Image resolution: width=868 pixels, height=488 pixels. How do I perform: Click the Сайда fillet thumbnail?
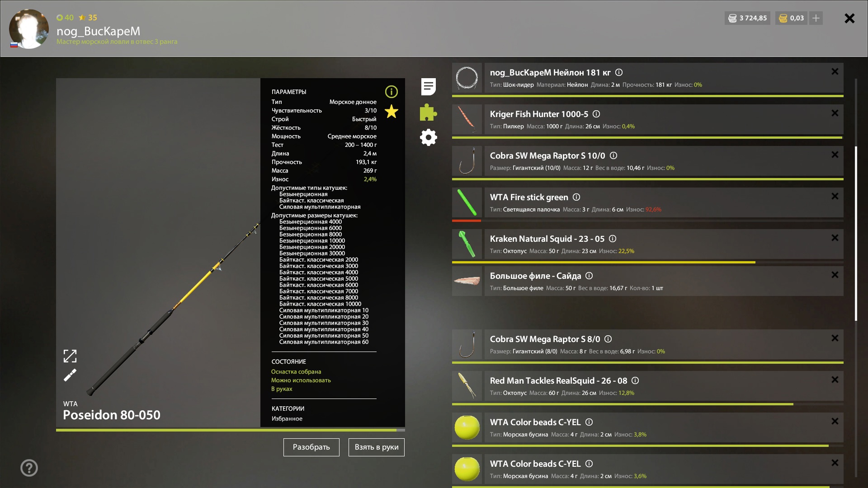pyautogui.click(x=467, y=281)
